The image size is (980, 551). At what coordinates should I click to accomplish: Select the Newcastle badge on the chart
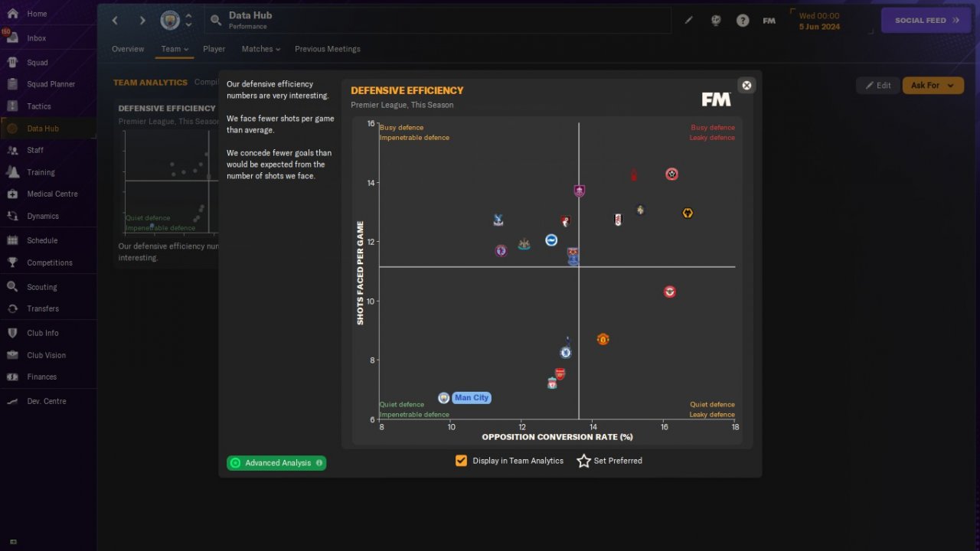click(524, 245)
